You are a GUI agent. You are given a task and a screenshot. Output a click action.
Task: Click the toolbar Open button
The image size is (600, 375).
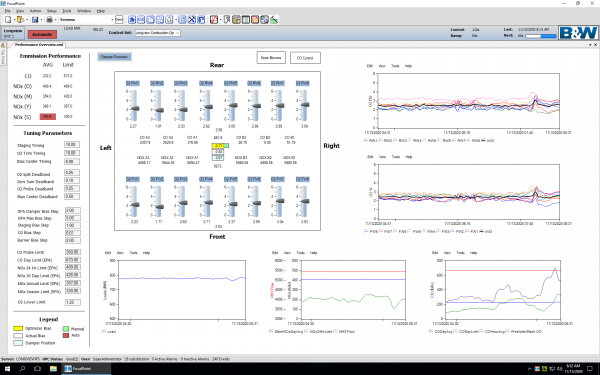pos(119,20)
